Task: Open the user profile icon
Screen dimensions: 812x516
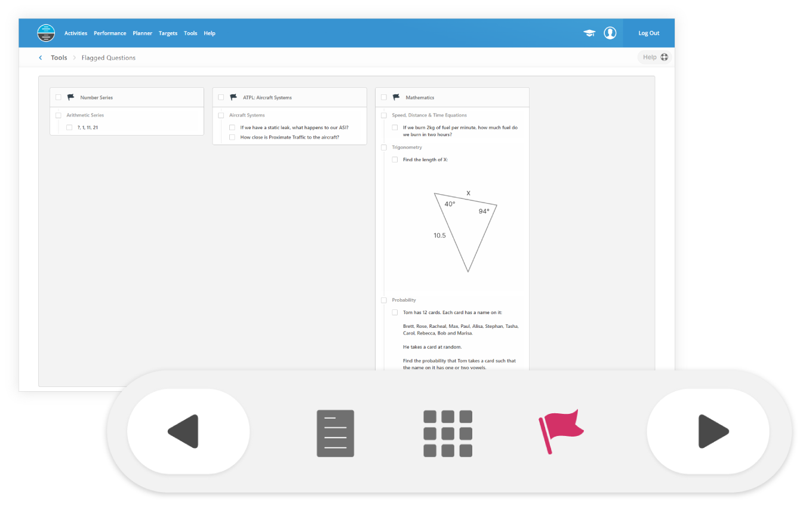Action: pyautogui.click(x=610, y=33)
